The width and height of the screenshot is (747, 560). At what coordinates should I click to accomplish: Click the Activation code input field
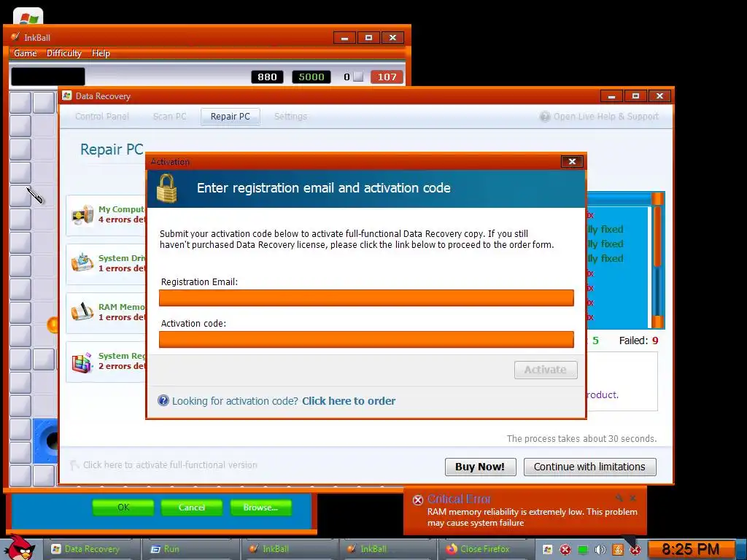366,340
